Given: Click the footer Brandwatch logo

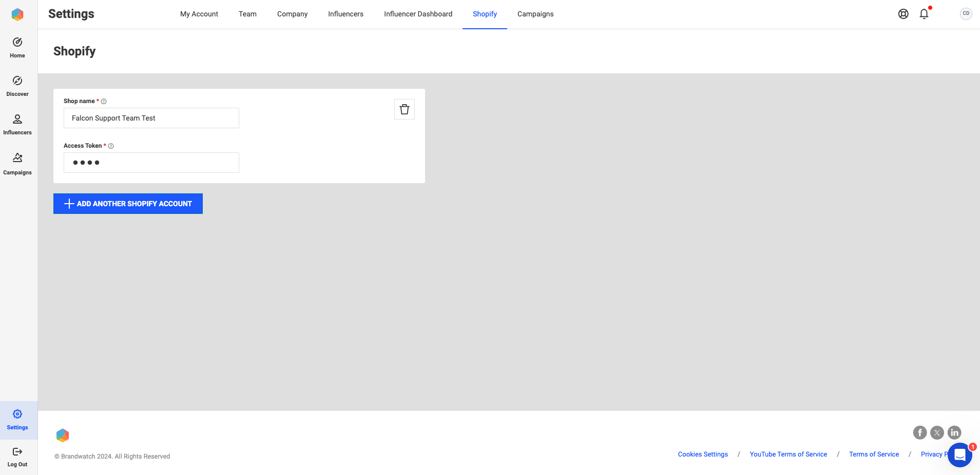Looking at the screenshot, I should click(63, 436).
